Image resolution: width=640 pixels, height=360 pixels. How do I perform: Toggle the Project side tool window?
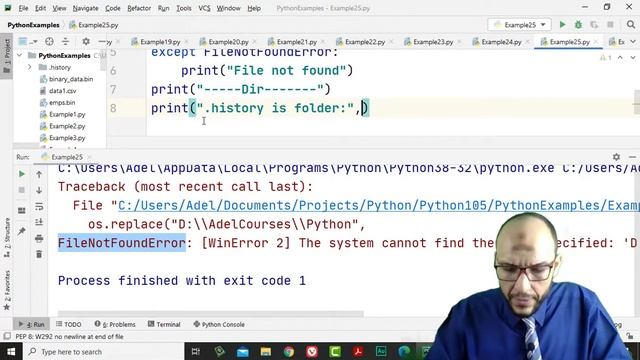(x=7, y=56)
